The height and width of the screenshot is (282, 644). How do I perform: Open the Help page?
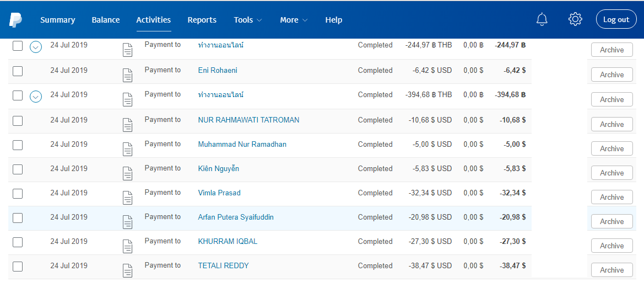click(333, 20)
